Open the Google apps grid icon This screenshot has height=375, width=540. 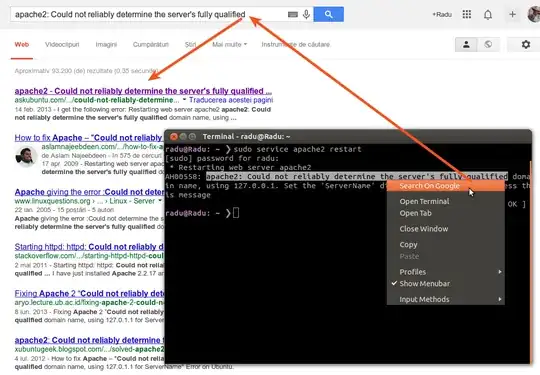(x=467, y=14)
